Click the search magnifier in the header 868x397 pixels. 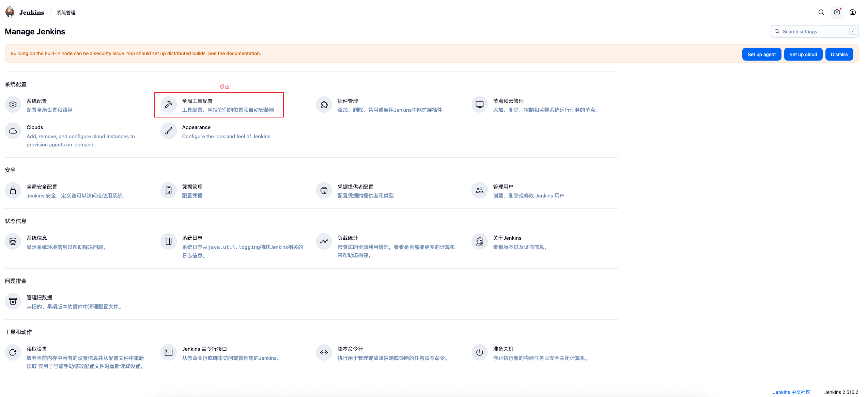[821, 12]
